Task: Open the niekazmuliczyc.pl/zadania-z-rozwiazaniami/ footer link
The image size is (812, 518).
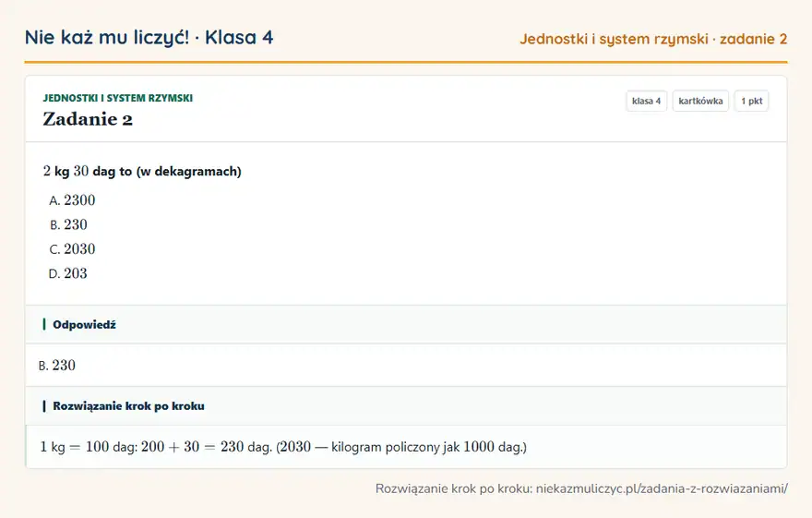Action: tap(662, 488)
